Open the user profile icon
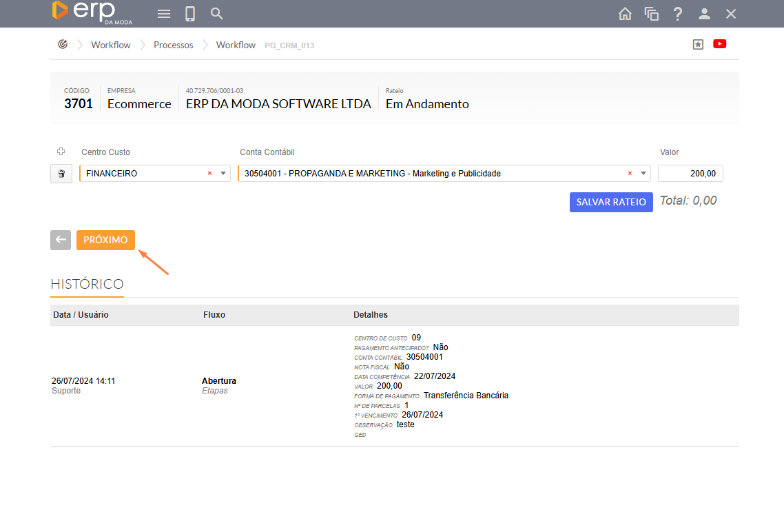Screen dimensions: 784x532 (704, 14)
